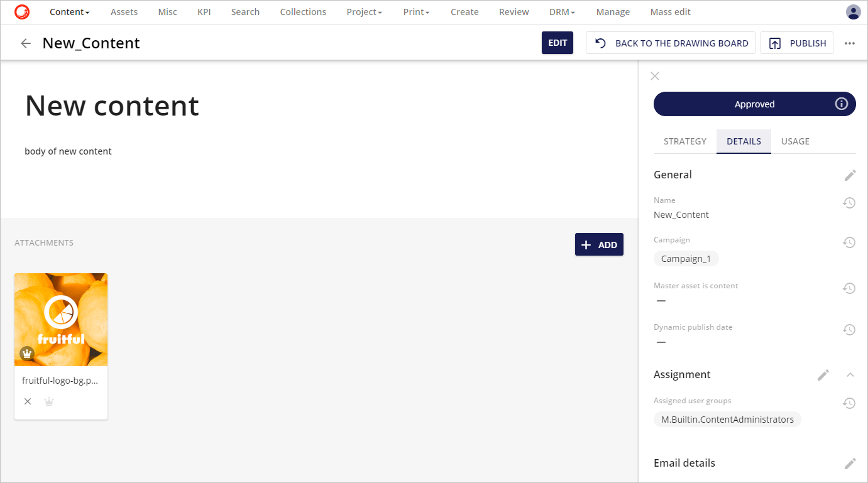Open the ellipsis more options menu
Image resolution: width=868 pixels, height=483 pixels.
tap(850, 43)
